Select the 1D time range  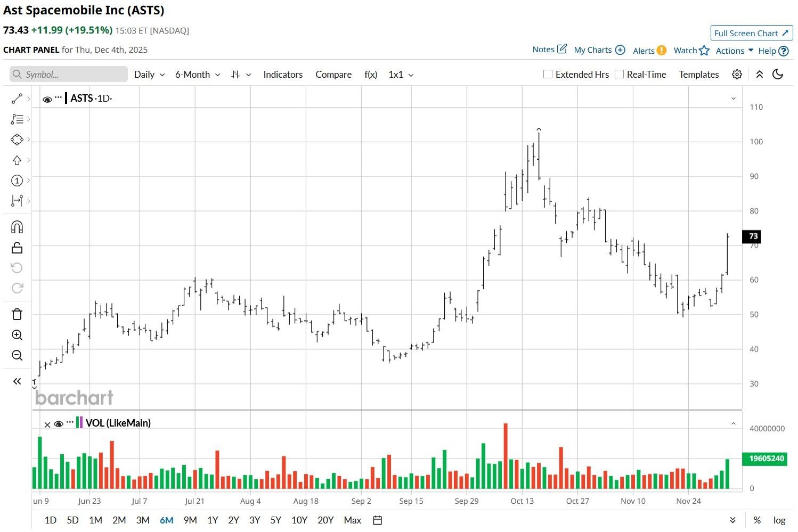[51, 520]
